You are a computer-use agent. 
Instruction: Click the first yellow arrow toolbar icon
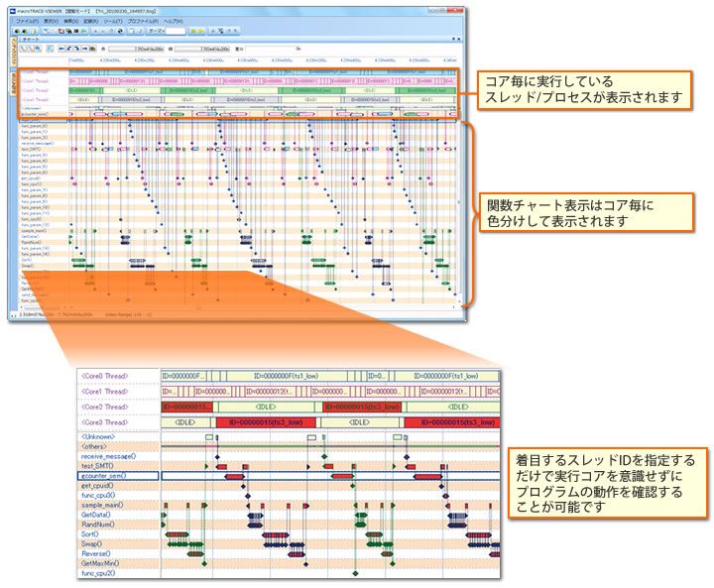[193, 31]
